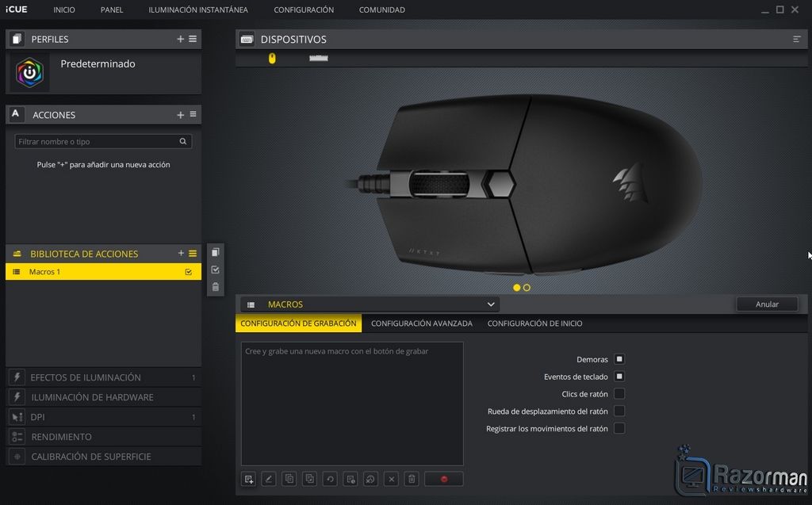Select the first yellow page dot under the mouse
The width and height of the screenshot is (812, 505).
point(516,288)
